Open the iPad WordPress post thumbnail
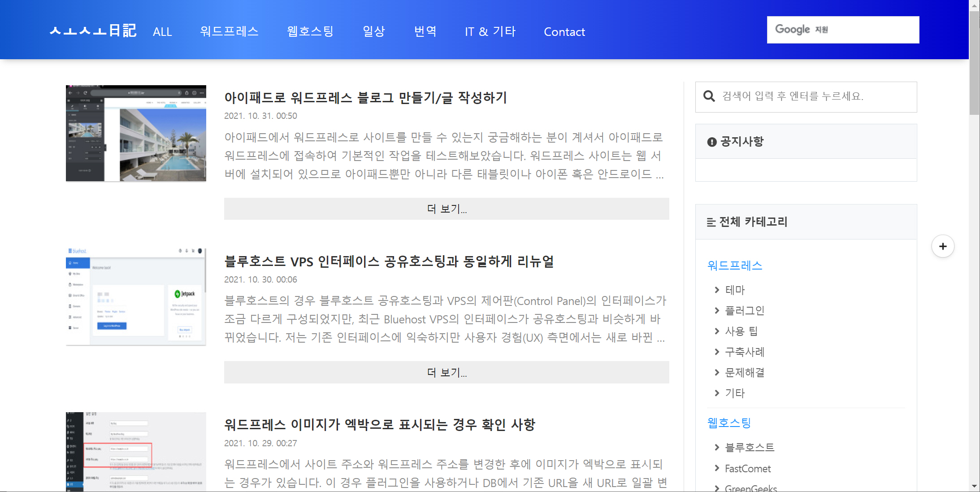Image resolution: width=980 pixels, height=492 pixels. [x=136, y=133]
